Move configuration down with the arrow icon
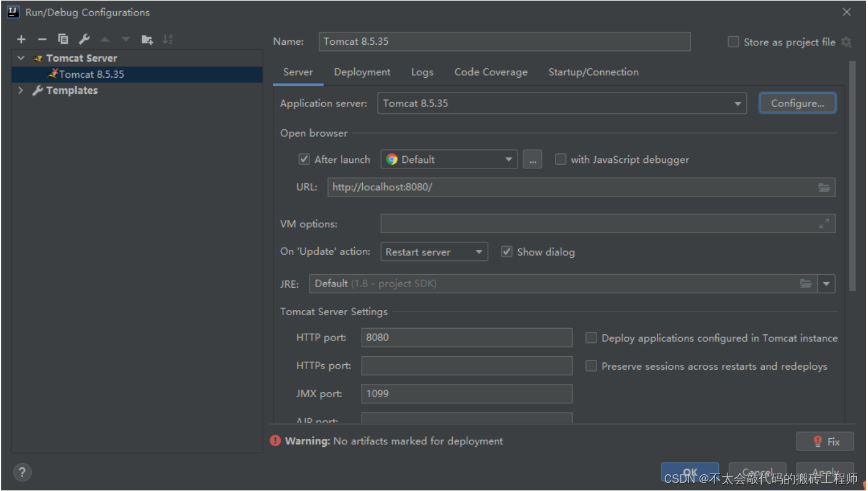This screenshot has height=491, width=868. click(126, 39)
